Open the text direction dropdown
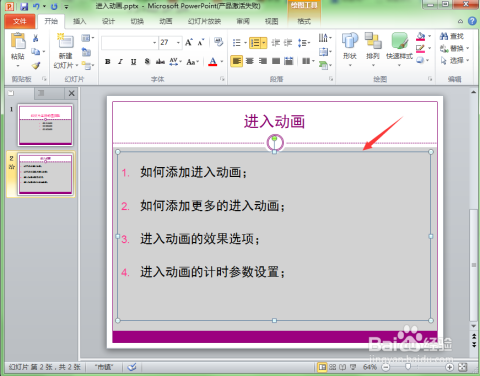 click(x=325, y=38)
